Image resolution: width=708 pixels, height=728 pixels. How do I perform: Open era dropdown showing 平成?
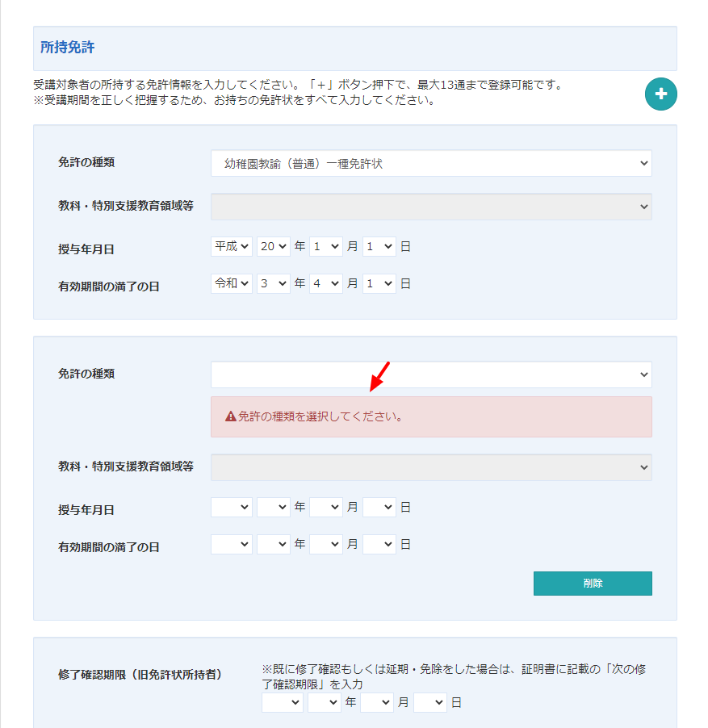click(232, 246)
